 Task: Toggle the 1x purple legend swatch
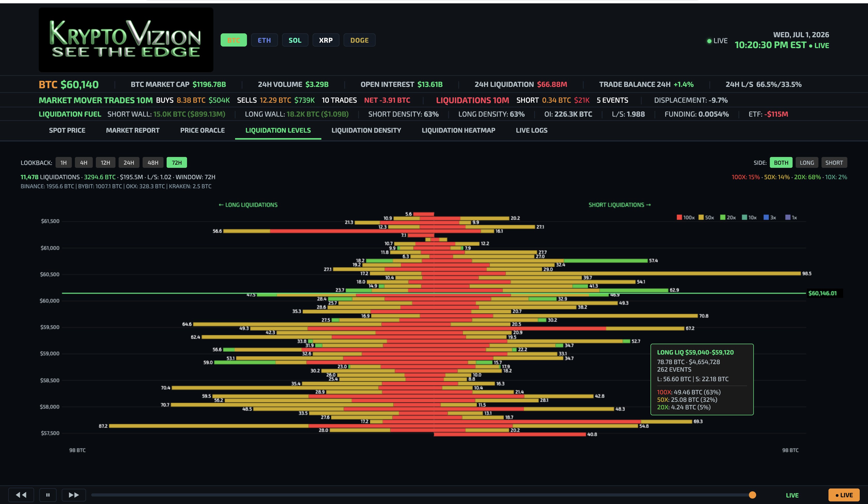click(787, 217)
